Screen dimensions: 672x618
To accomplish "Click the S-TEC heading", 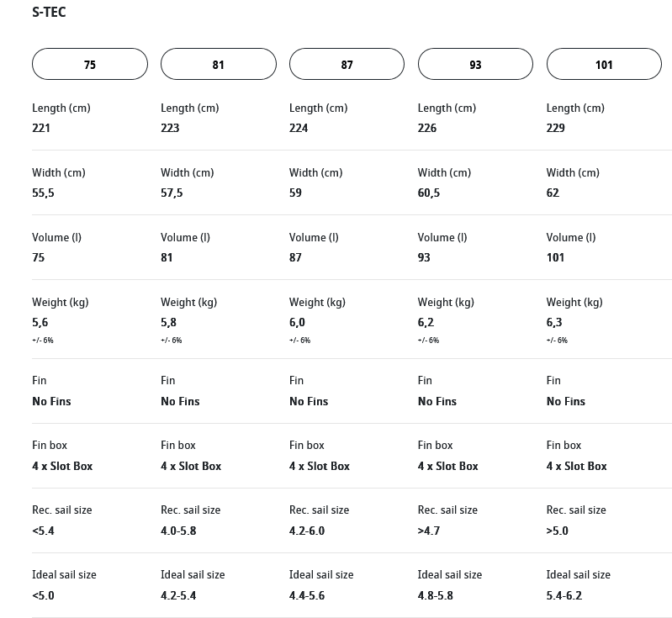I will point(49,13).
